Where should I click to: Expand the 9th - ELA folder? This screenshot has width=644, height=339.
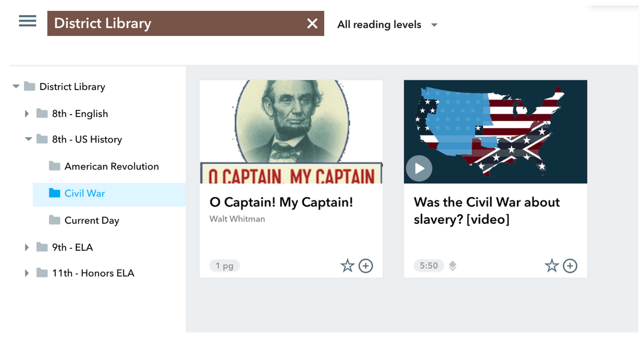(26, 247)
